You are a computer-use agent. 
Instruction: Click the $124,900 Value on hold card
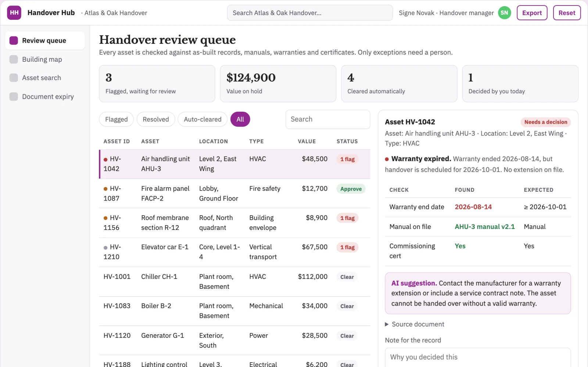278,84
